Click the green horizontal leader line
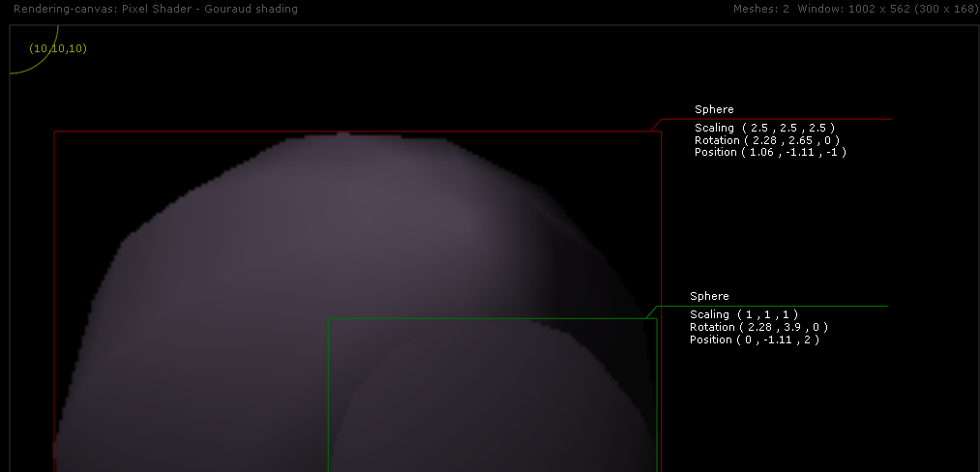This screenshot has height=472, width=980. 774,307
